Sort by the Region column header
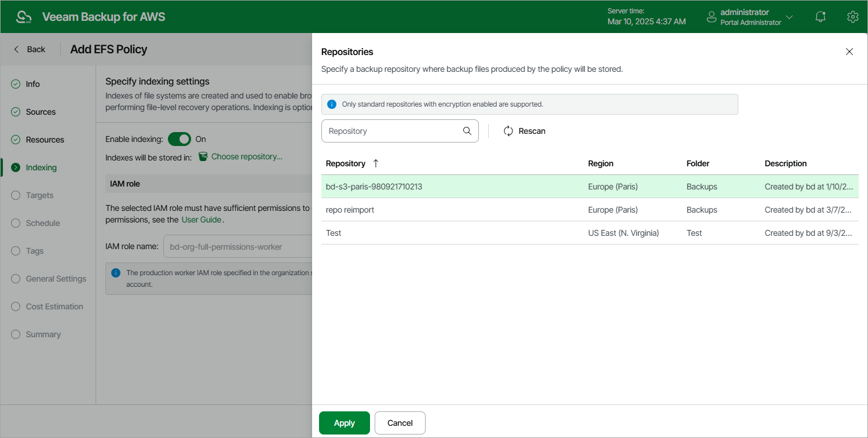Viewport: 868px width, 438px height. coord(600,163)
